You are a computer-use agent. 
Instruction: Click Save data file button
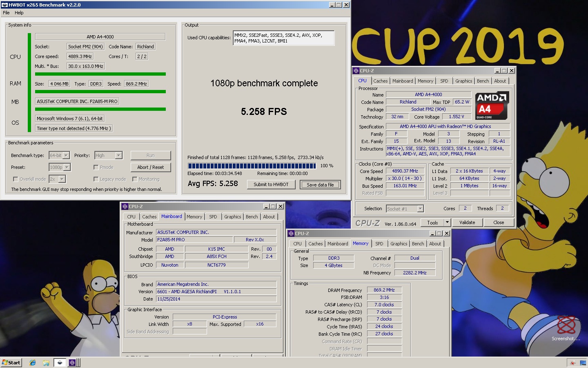pos(320,185)
